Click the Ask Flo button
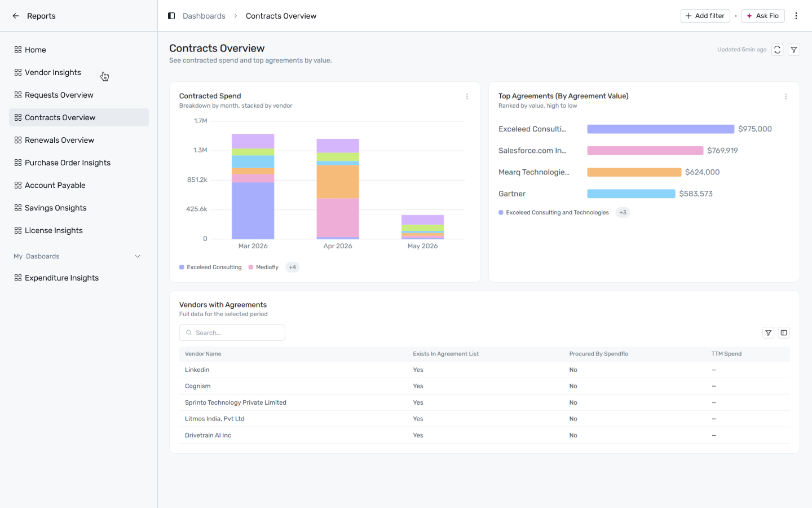 (x=763, y=16)
